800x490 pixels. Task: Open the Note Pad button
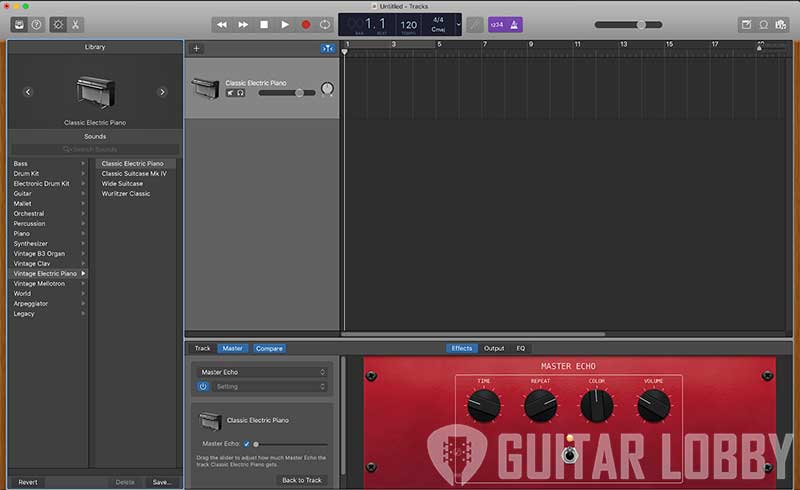point(746,24)
